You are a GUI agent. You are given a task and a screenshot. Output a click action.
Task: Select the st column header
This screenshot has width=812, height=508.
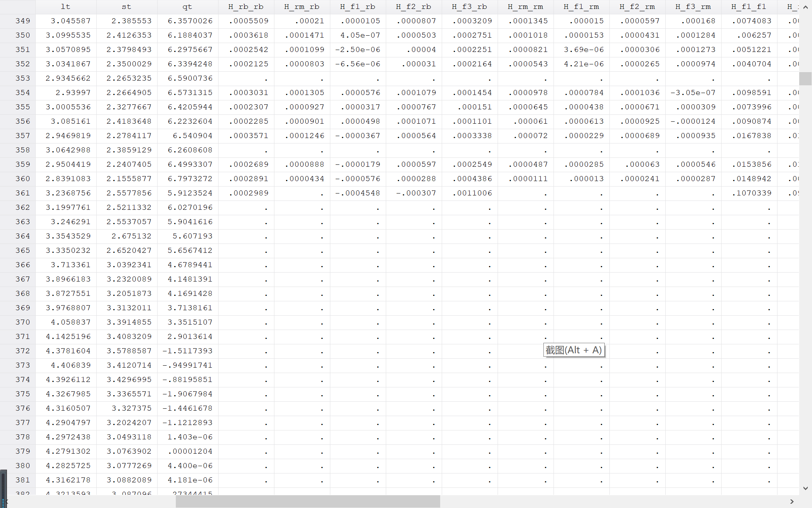[127, 7]
